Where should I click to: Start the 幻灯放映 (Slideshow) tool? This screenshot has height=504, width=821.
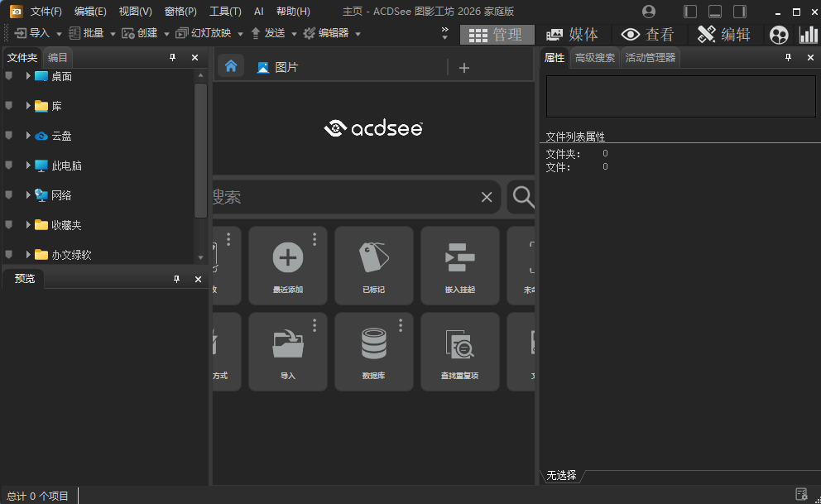(209, 34)
